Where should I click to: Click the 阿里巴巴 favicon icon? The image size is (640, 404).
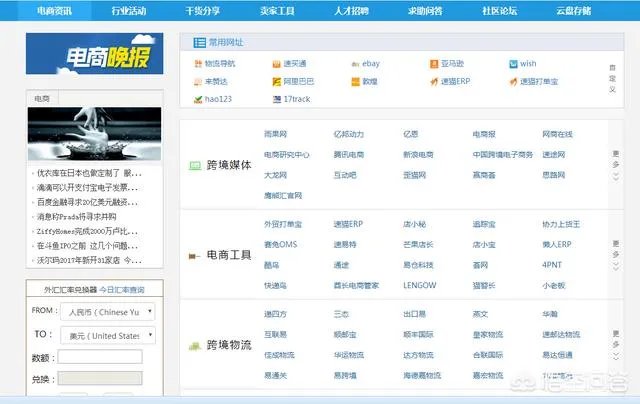275,81
